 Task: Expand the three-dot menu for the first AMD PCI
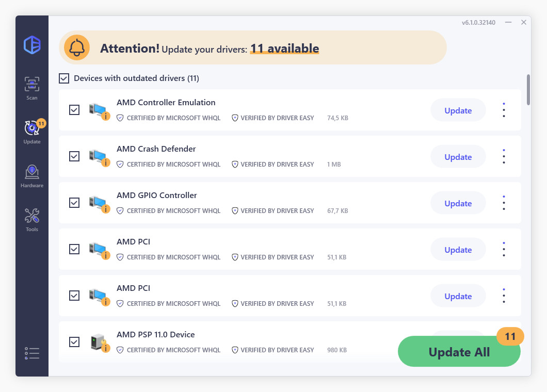point(504,249)
